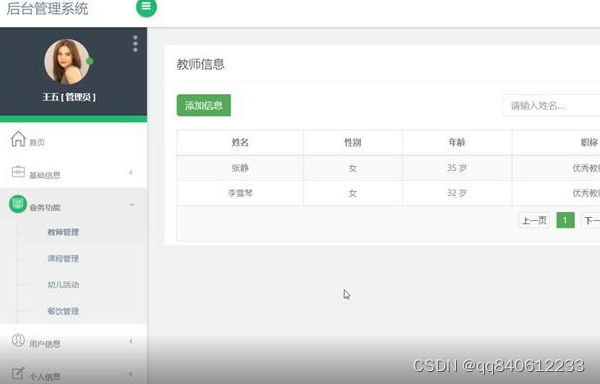
Task: Open the three-dot profile options menu
Action: [x=135, y=44]
